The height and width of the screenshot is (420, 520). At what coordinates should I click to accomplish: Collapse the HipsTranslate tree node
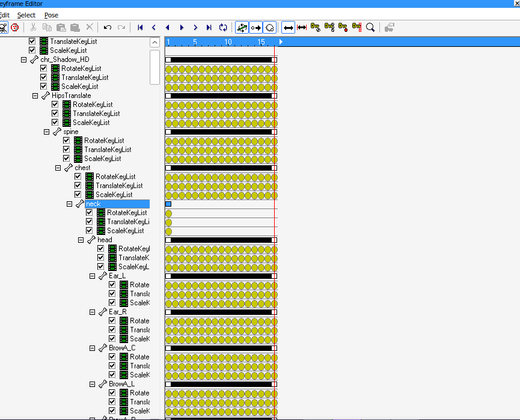tap(35, 96)
